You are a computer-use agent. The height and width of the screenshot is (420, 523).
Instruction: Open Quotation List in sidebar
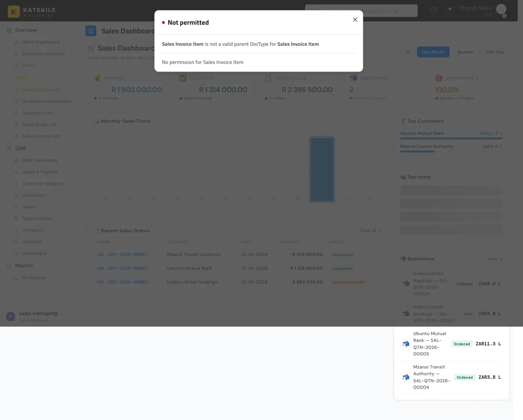37,113
